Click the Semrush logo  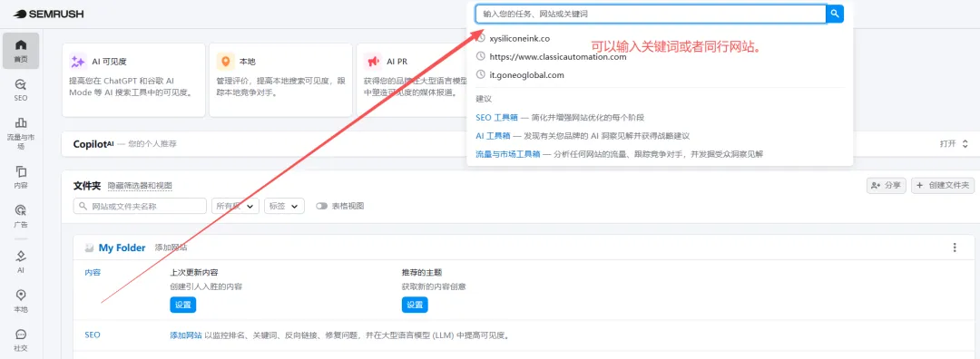[x=48, y=14]
